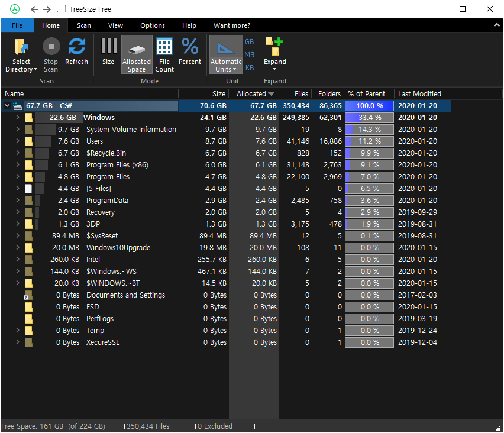Sort by the Files column header
This screenshot has width=504, height=433.
(295, 94)
